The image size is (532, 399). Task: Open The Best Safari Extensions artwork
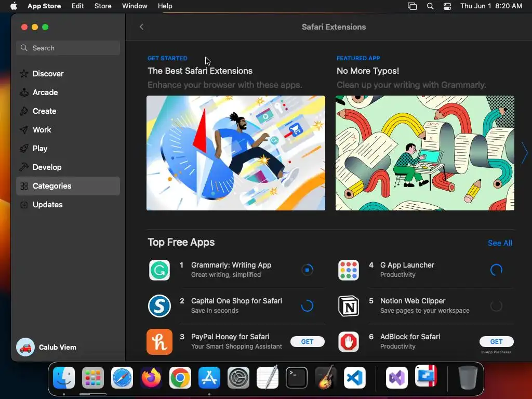236,153
